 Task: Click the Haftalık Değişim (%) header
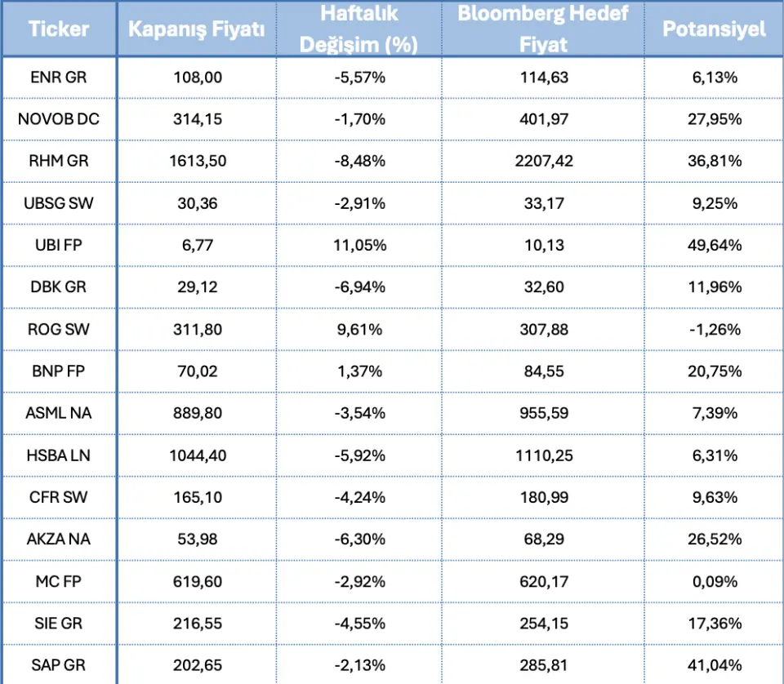point(359,29)
